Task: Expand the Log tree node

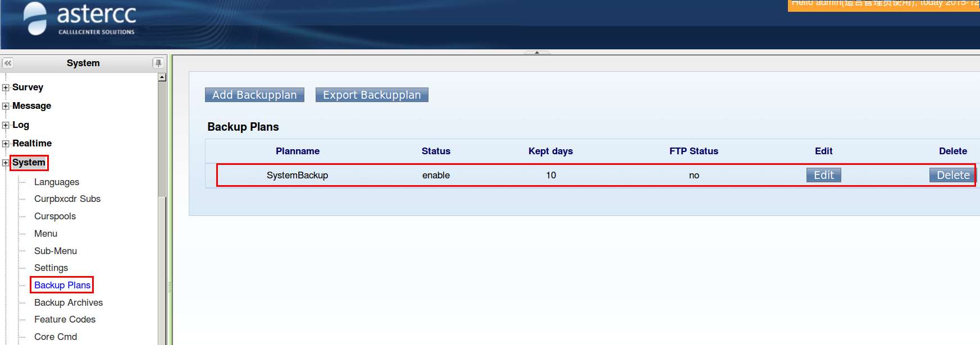Action: (6, 125)
